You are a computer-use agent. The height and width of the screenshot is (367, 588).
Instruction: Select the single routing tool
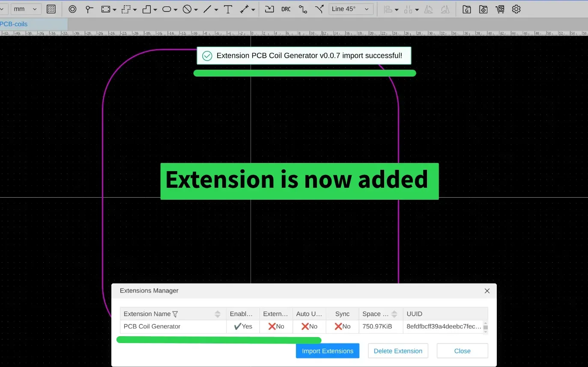303,9
